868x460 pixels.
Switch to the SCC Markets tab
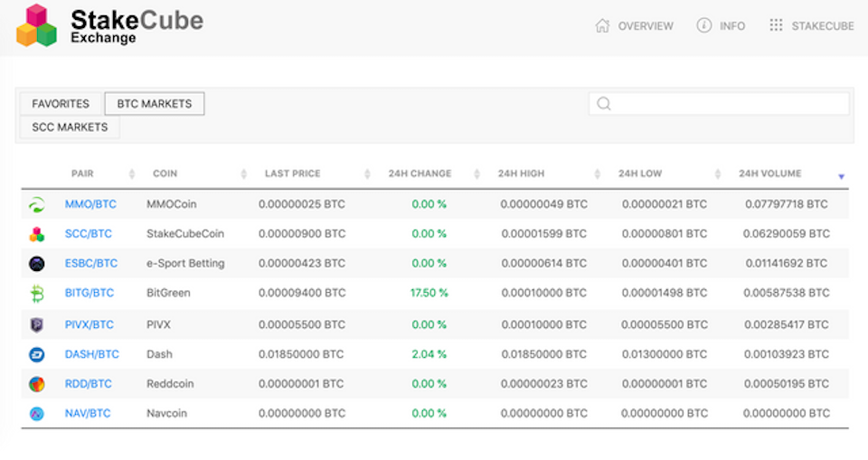pyautogui.click(x=70, y=127)
